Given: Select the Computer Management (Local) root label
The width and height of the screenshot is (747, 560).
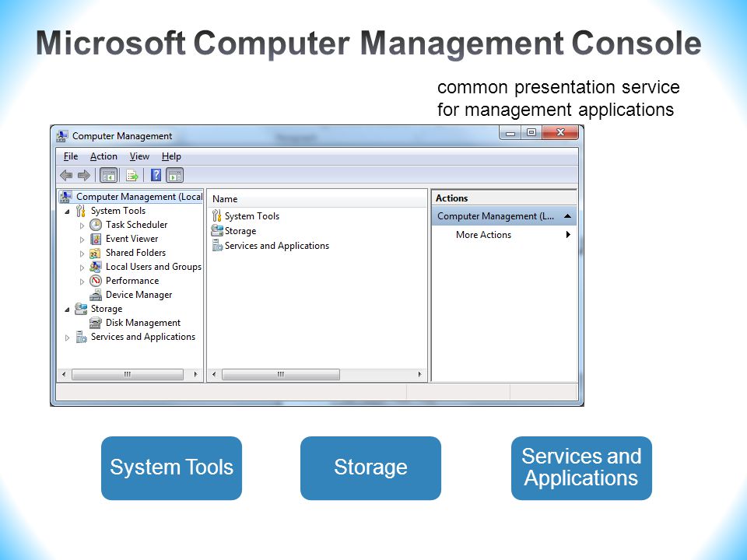Looking at the screenshot, I should pyautogui.click(x=139, y=197).
